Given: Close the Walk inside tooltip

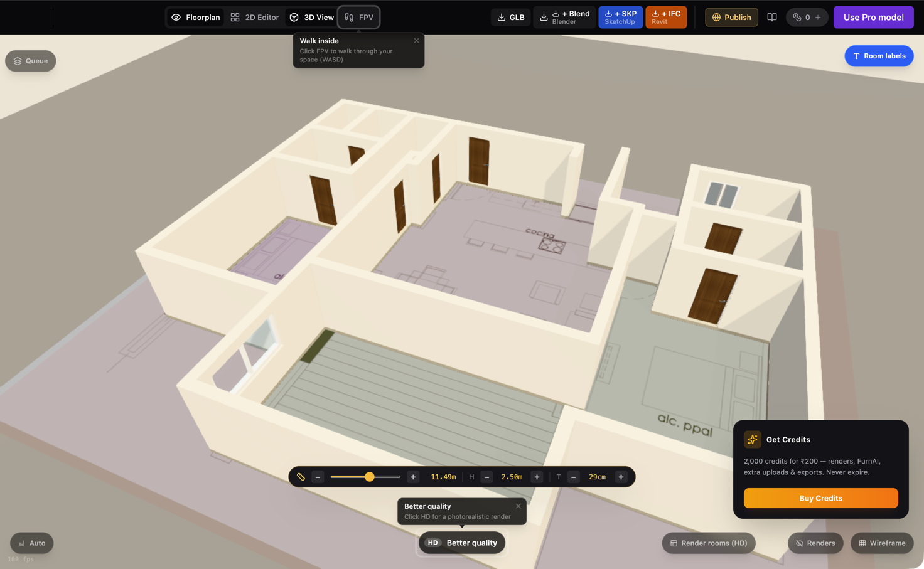Looking at the screenshot, I should click(x=416, y=41).
